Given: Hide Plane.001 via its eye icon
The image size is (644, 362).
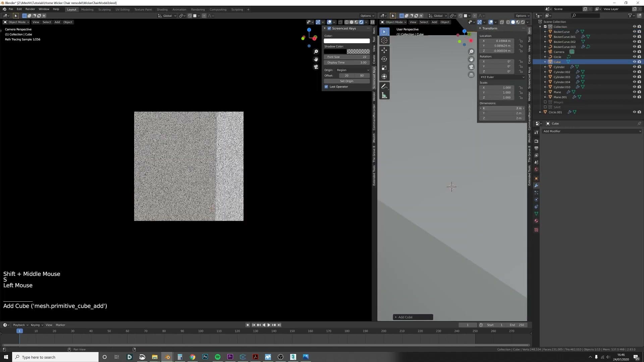Looking at the screenshot, I should coord(634,97).
